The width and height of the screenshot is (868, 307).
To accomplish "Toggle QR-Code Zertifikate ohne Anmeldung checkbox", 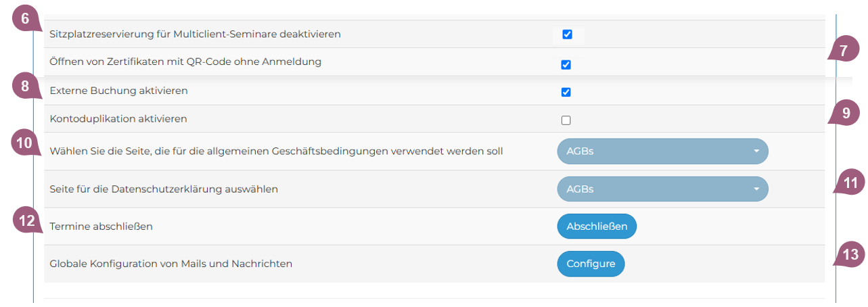I will (x=566, y=65).
